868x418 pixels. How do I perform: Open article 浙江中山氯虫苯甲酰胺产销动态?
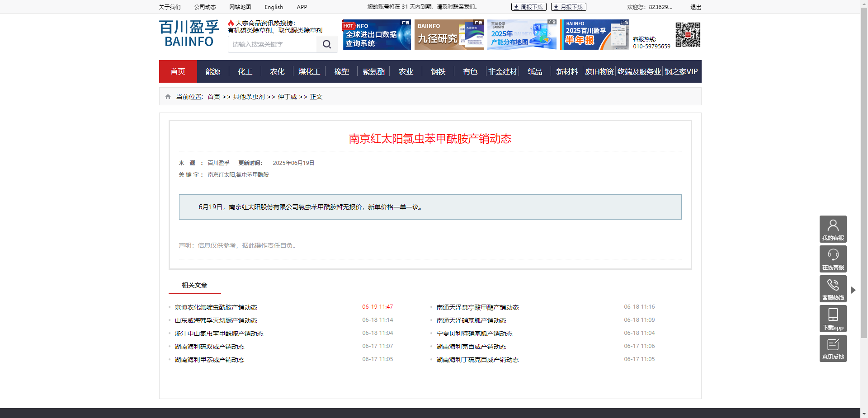click(219, 333)
